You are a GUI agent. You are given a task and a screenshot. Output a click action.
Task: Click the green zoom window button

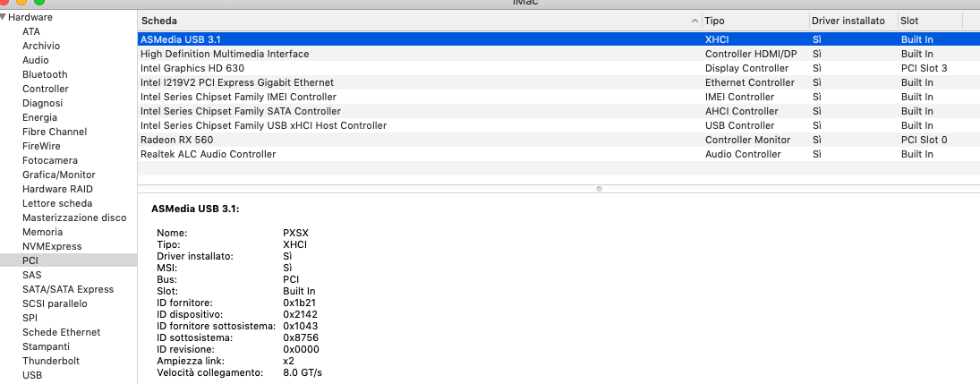(38, 2)
